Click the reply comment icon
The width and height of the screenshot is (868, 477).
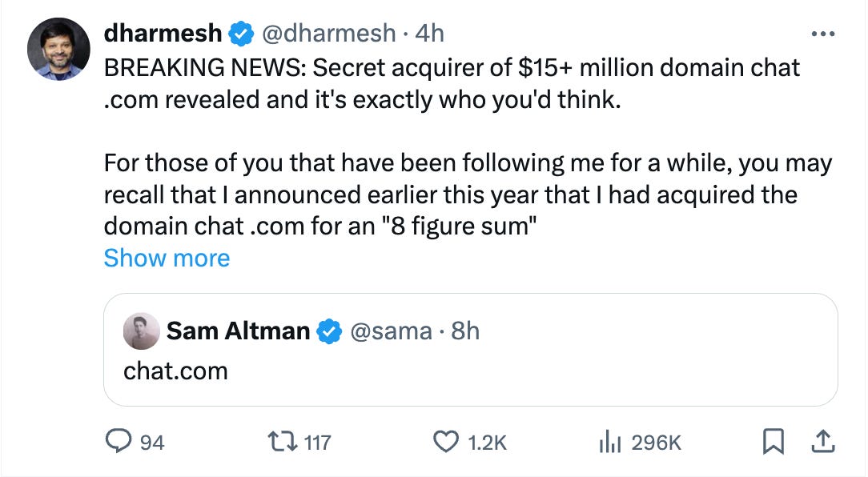pos(120,442)
